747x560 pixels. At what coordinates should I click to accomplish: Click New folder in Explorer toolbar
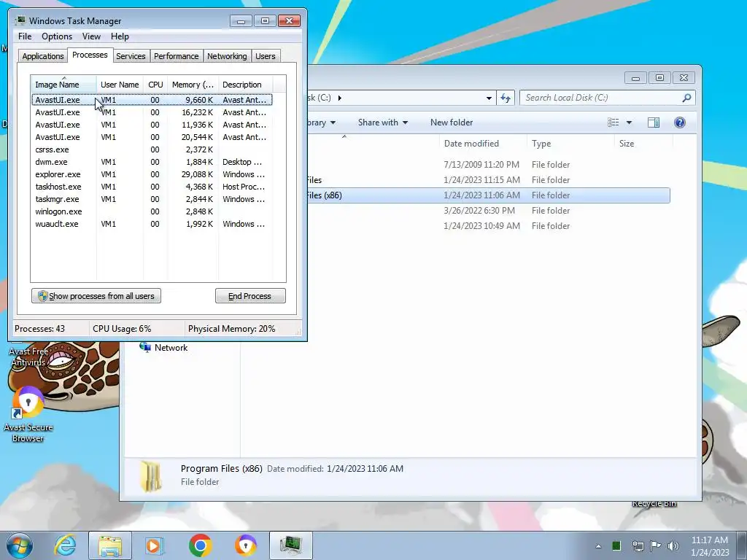pyautogui.click(x=452, y=122)
